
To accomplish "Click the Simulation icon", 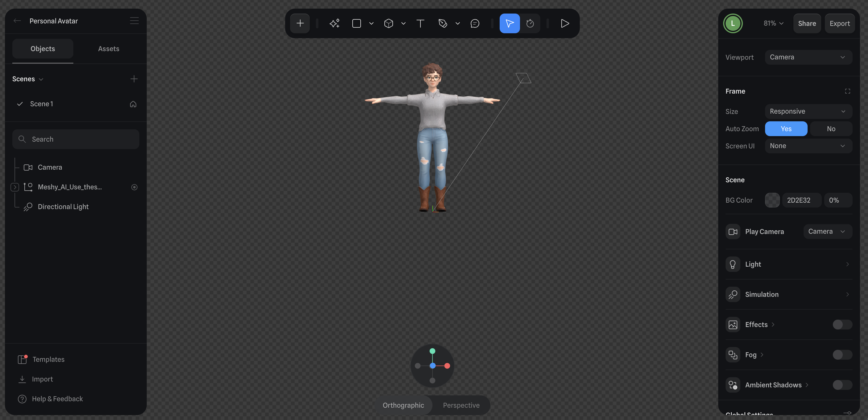I will pos(733,294).
